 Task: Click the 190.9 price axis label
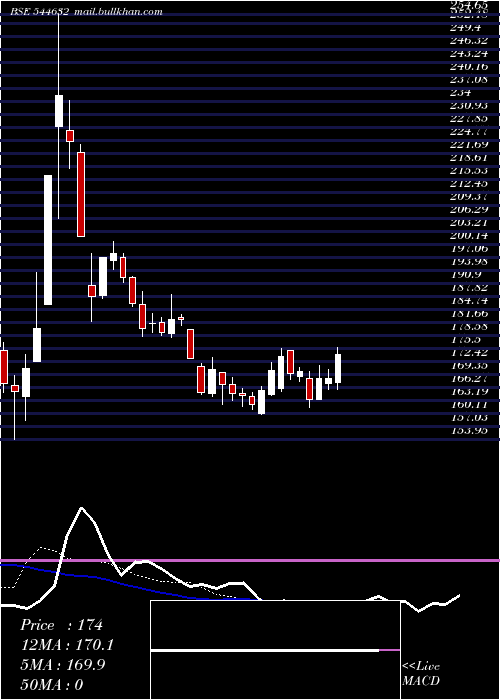(466, 274)
